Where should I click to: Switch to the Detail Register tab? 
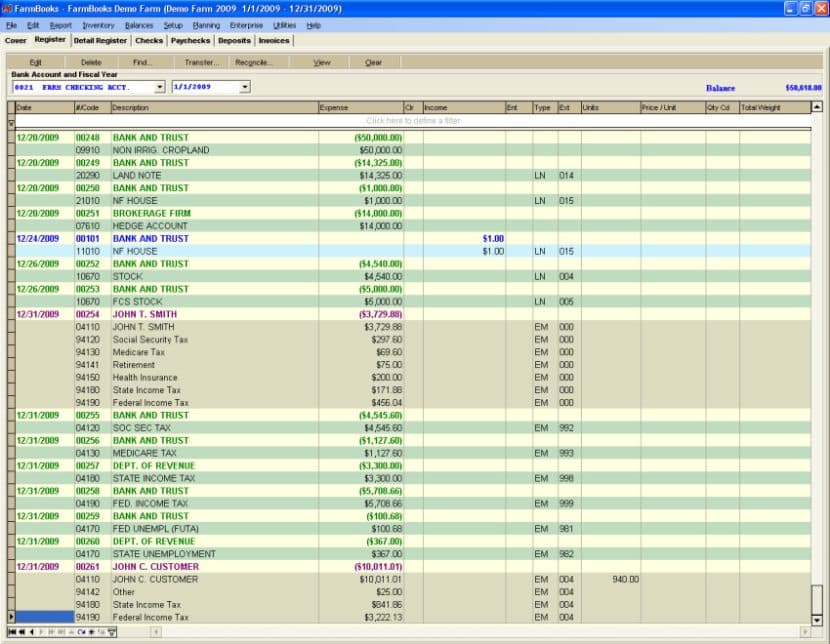[100, 41]
